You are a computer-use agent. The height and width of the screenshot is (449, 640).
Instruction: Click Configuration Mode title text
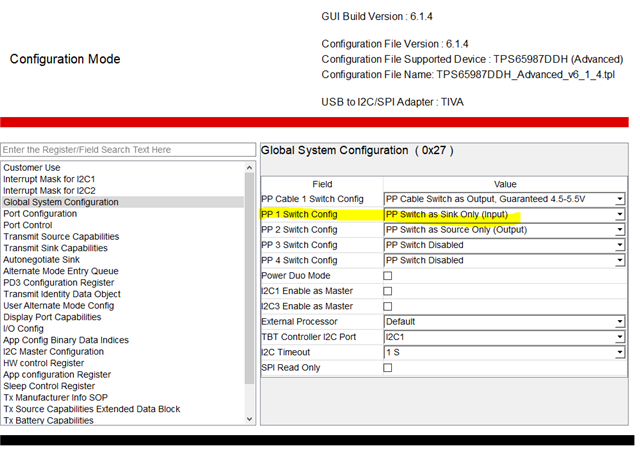click(x=65, y=59)
